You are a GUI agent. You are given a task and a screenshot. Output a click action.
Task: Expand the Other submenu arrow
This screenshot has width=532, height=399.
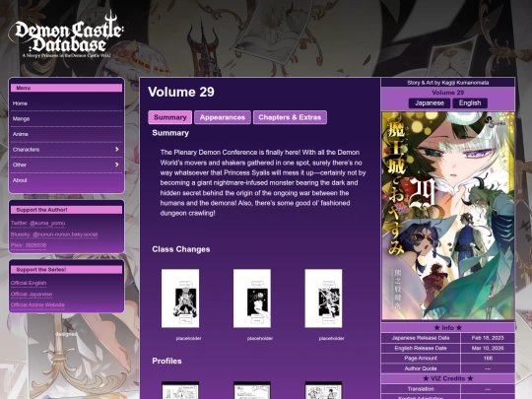tap(116, 165)
